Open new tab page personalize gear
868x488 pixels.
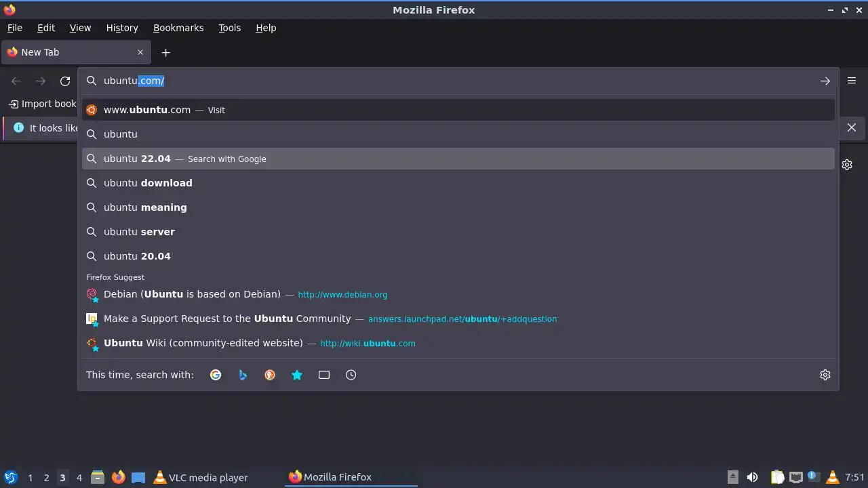pos(847,165)
